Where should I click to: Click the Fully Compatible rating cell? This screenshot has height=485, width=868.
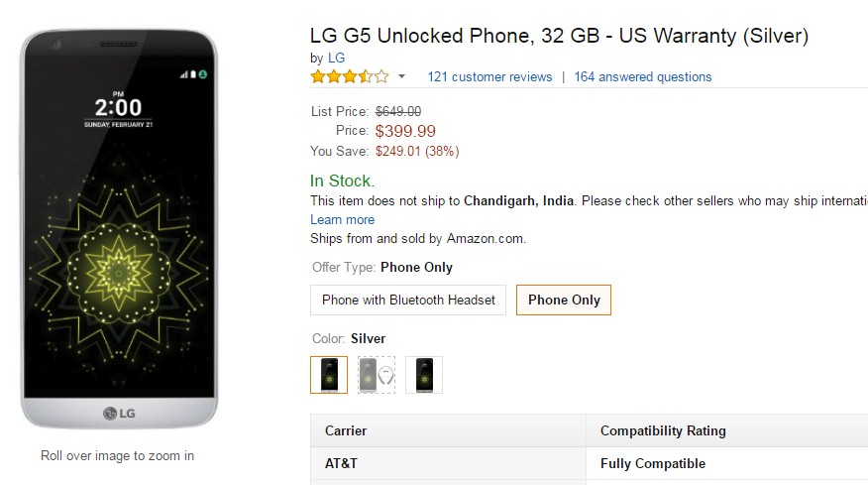click(653, 463)
